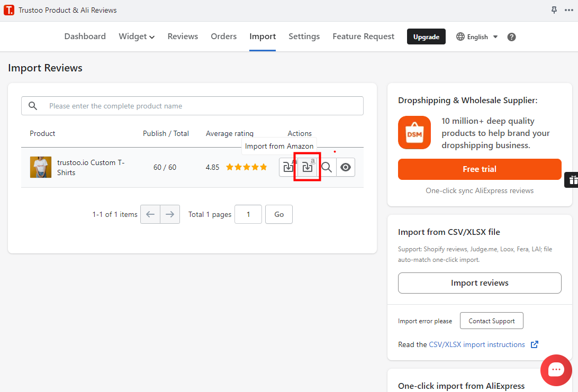The height and width of the screenshot is (392, 578).
Task: Switch to the Reviews tab
Action: (x=183, y=37)
